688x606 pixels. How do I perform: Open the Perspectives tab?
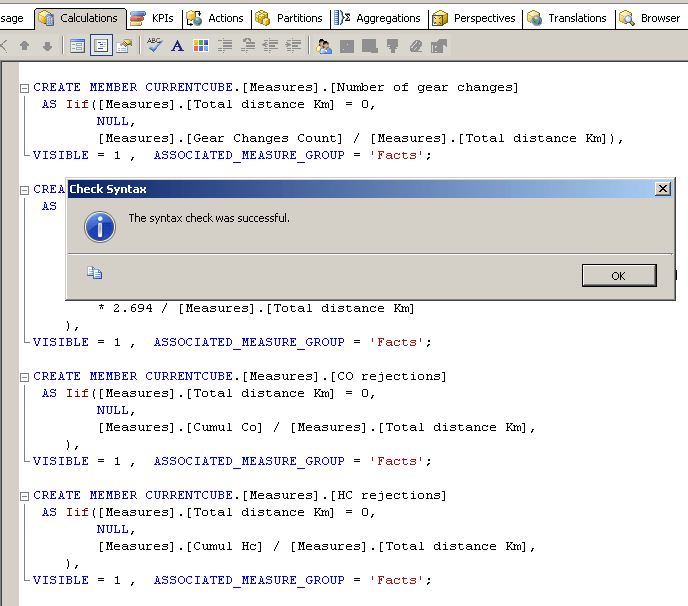[x=474, y=18]
